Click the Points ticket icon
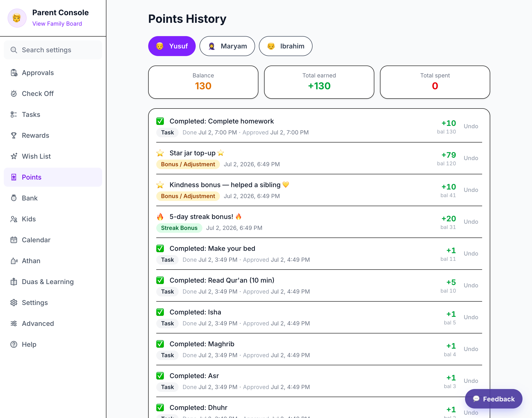 [14, 177]
